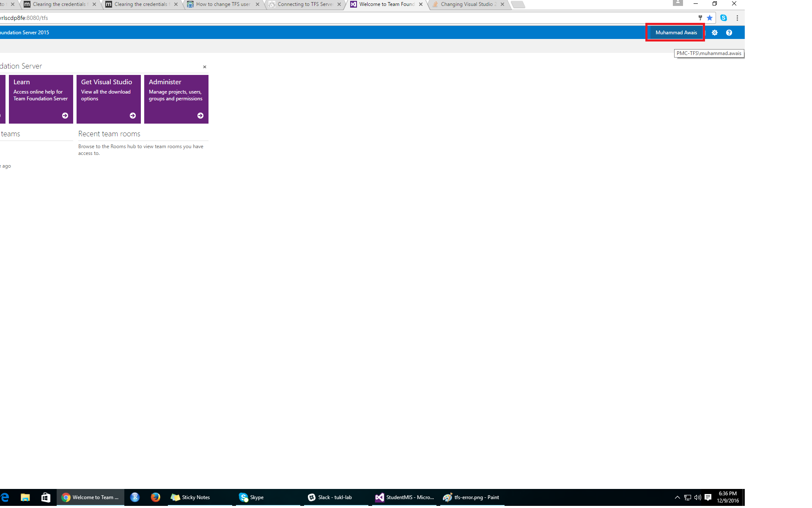This screenshot has height=508, width=812.
Task: Open the Muhammad Awais user menu
Action: coord(676,33)
